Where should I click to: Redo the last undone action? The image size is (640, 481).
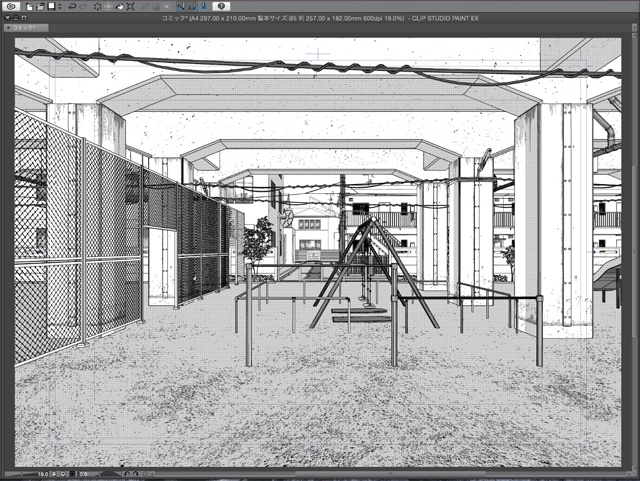[x=83, y=6]
